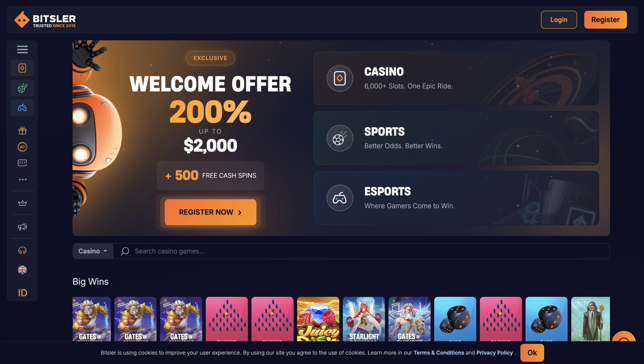Open the 777 slots ticket icon
The height and width of the screenshot is (364, 644).
click(x=22, y=163)
